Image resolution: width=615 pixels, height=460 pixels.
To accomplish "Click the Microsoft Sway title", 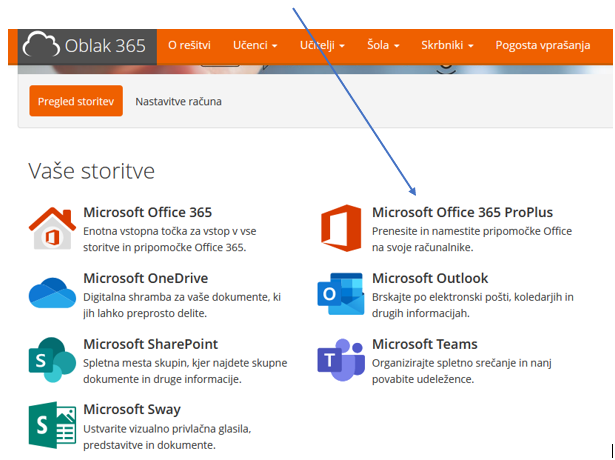I will pyautogui.click(x=132, y=409).
